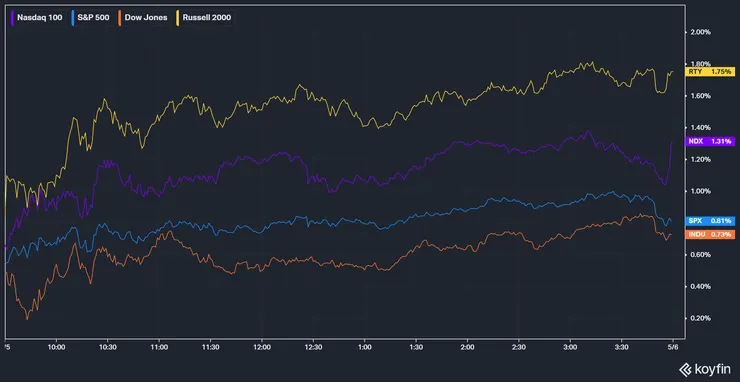The width and height of the screenshot is (740, 382).
Task: Click the purple Nasdaq 100 color marker
Action: (x=12, y=18)
